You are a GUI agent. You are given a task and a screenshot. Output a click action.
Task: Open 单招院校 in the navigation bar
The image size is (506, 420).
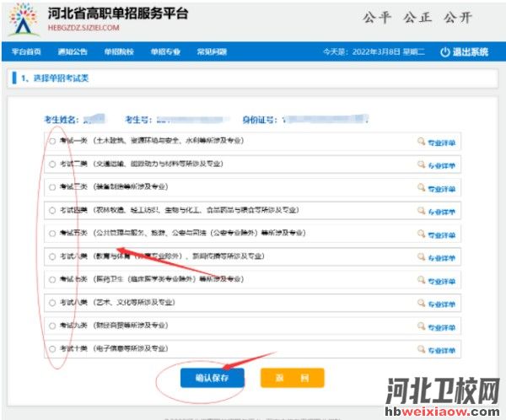[119, 52]
